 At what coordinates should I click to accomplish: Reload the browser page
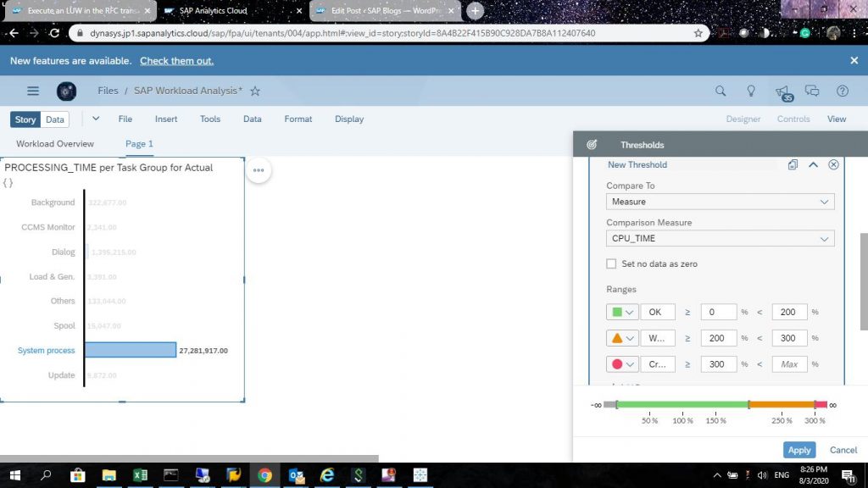tap(54, 33)
